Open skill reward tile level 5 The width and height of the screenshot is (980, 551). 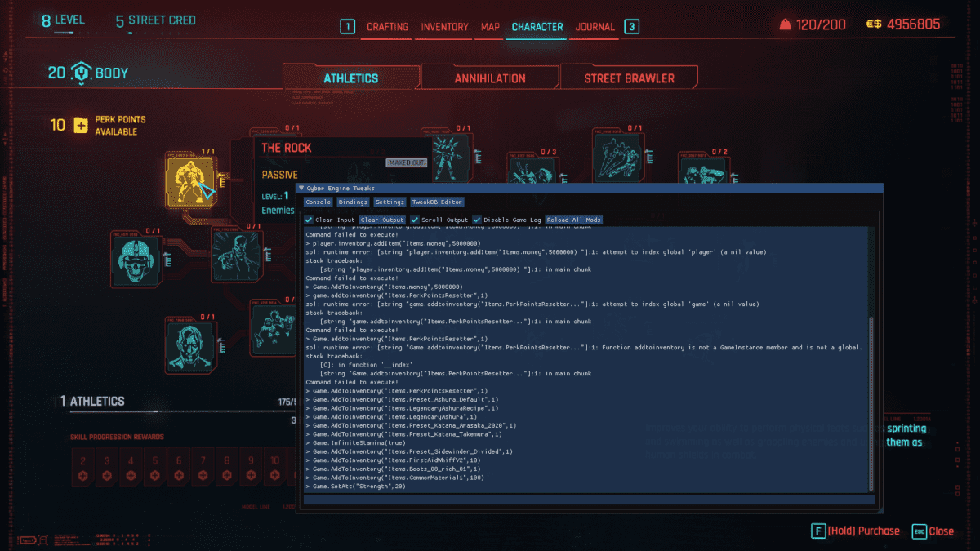click(155, 469)
